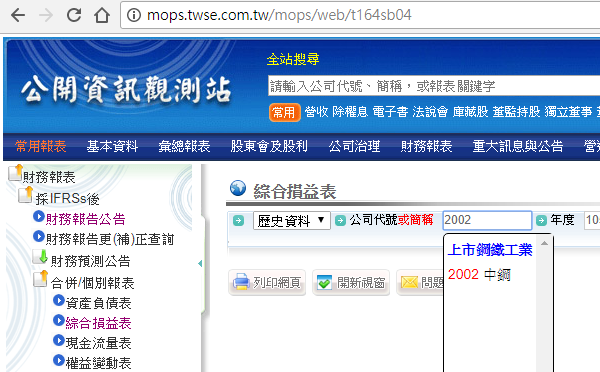Open 綜合損益表 in the sidebar tree
Viewport: 600px width, 372px height.
click(99, 323)
